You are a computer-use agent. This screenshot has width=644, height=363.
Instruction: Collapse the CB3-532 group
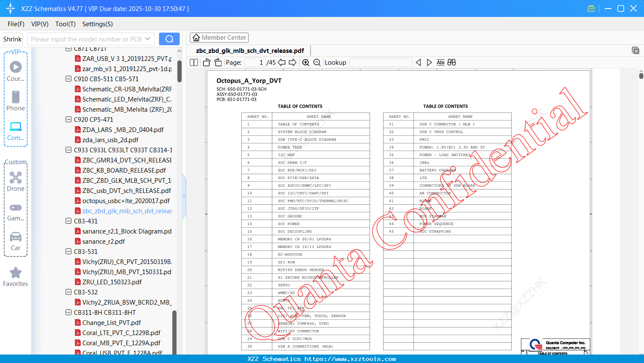pos(69,292)
